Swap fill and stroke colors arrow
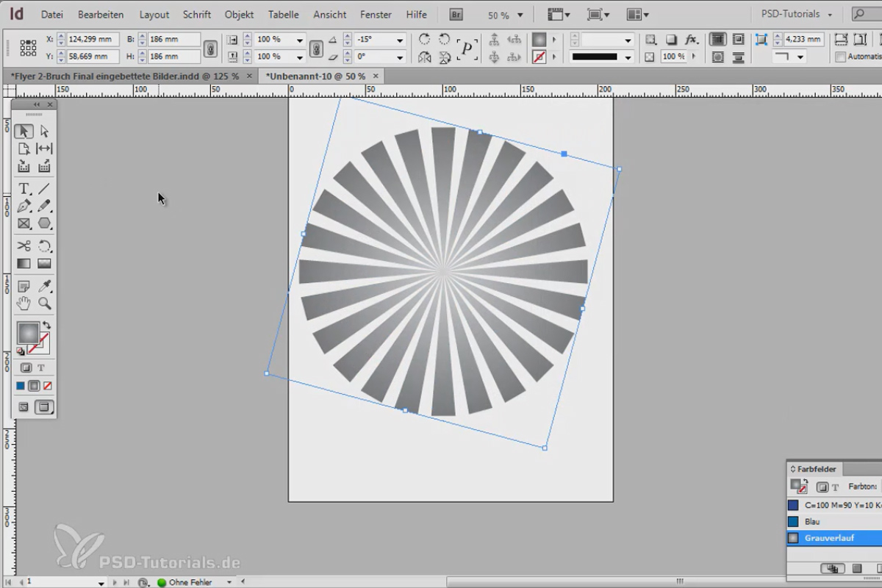This screenshot has width=882, height=588. click(x=46, y=325)
